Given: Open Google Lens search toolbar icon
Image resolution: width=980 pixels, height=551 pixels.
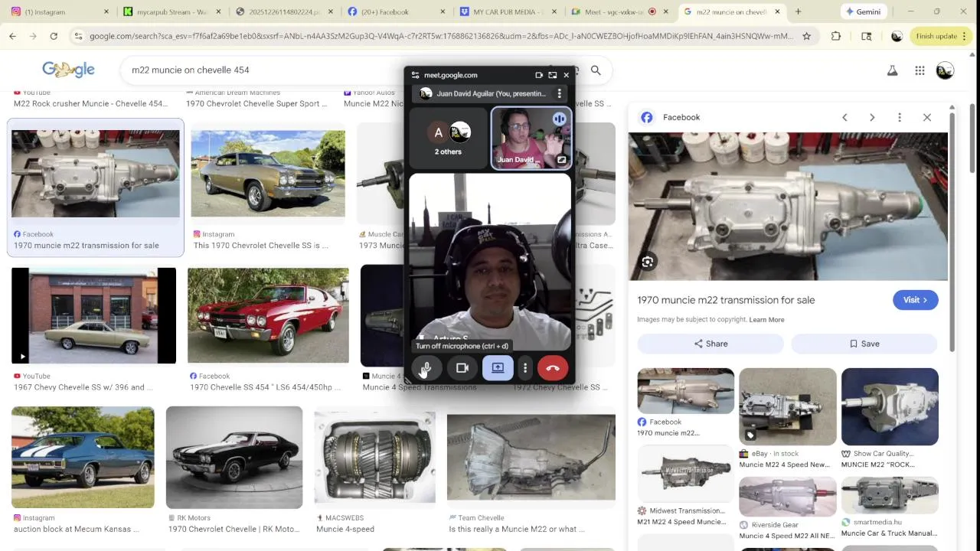Looking at the screenshot, I should coord(867,36).
